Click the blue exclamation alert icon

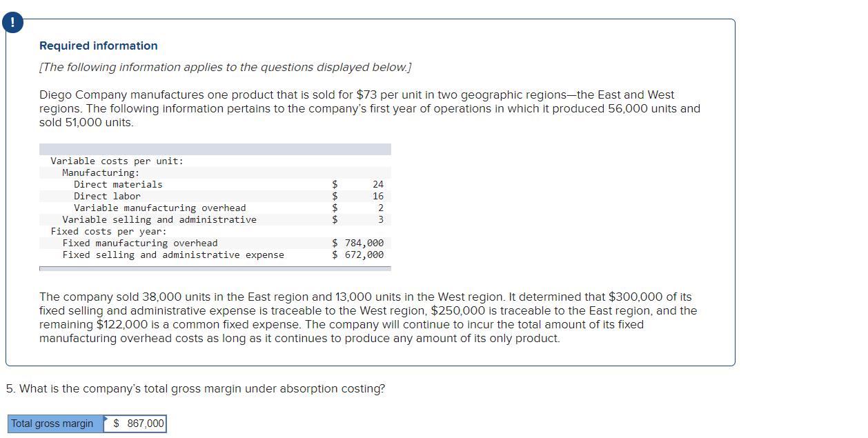tap(12, 22)
